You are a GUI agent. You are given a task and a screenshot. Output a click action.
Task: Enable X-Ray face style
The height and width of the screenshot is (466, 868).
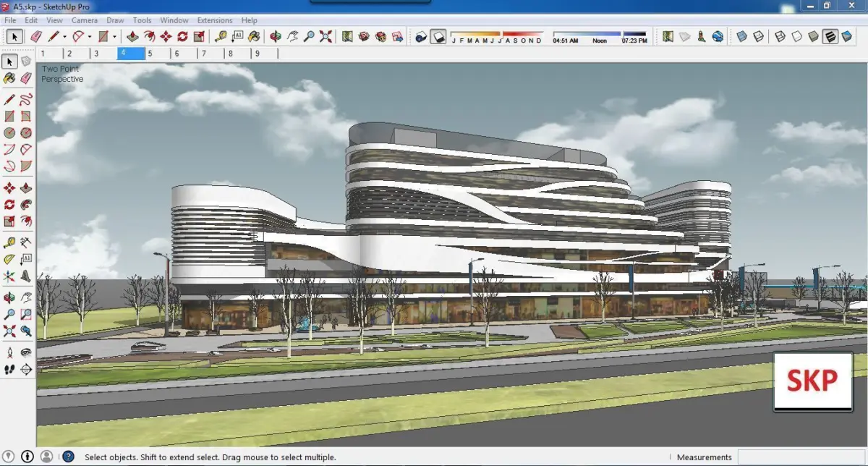coord(741,36)
